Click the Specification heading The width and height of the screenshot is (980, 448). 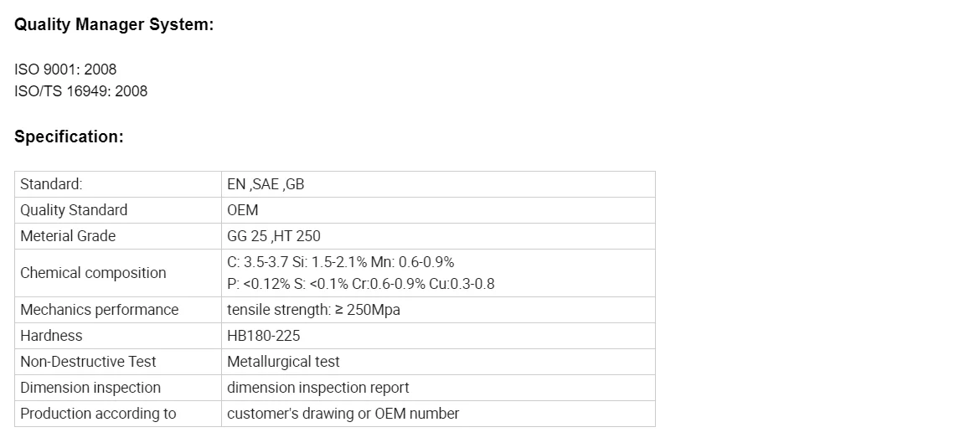click(69, 136)
